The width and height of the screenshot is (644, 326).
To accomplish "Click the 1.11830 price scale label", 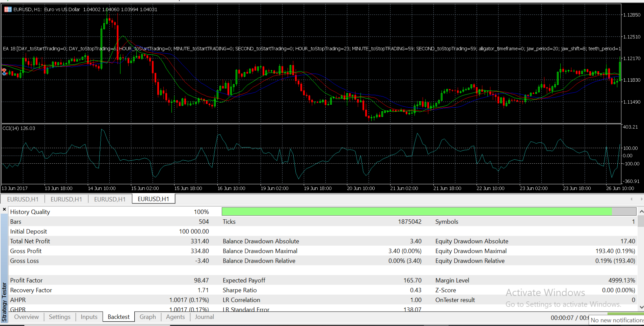I will 632,80.
